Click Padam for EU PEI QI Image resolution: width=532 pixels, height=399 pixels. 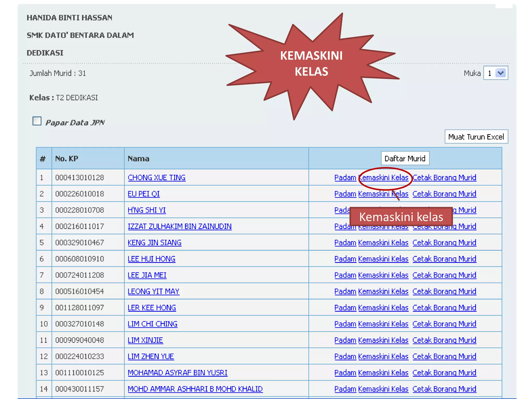pyautogui.click(x=345, y=194)
